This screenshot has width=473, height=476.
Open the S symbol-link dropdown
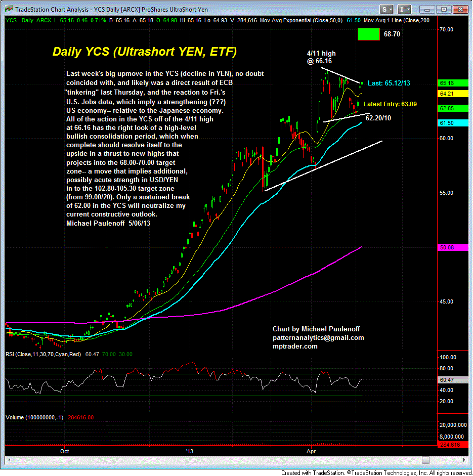386,10
